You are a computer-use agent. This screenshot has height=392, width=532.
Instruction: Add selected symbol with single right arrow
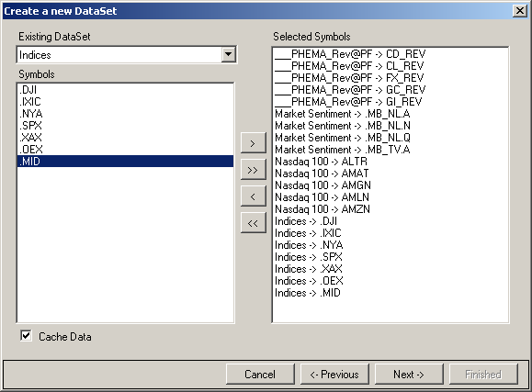click(253, 143)
